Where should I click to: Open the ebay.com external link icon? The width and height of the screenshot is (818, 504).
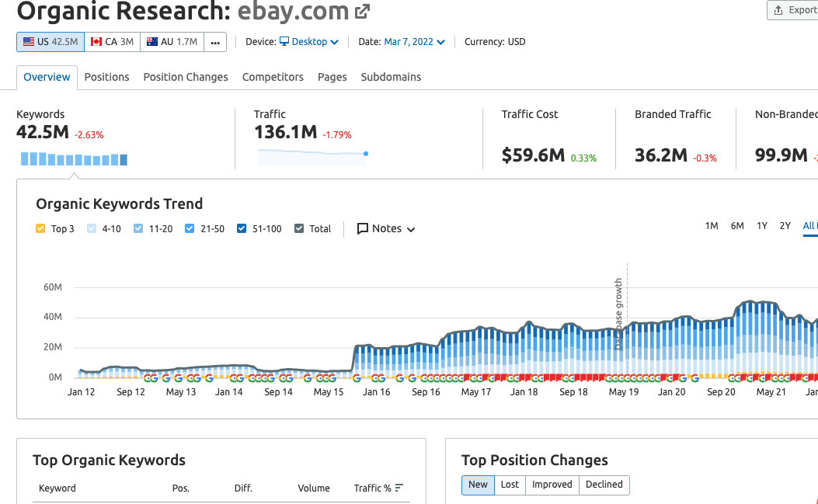(x=362, y=12)
